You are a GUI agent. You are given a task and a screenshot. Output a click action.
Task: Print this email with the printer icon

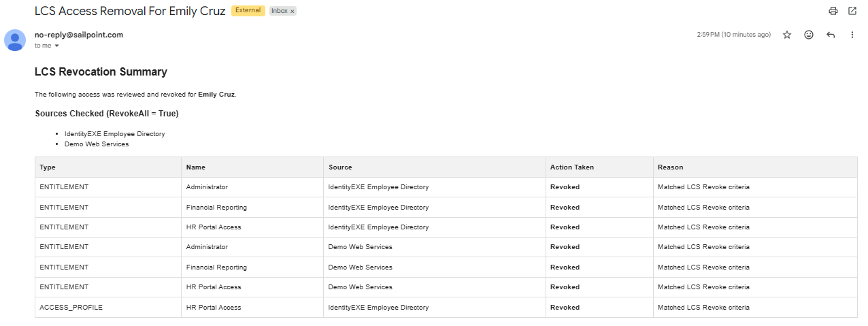(833, 11)
